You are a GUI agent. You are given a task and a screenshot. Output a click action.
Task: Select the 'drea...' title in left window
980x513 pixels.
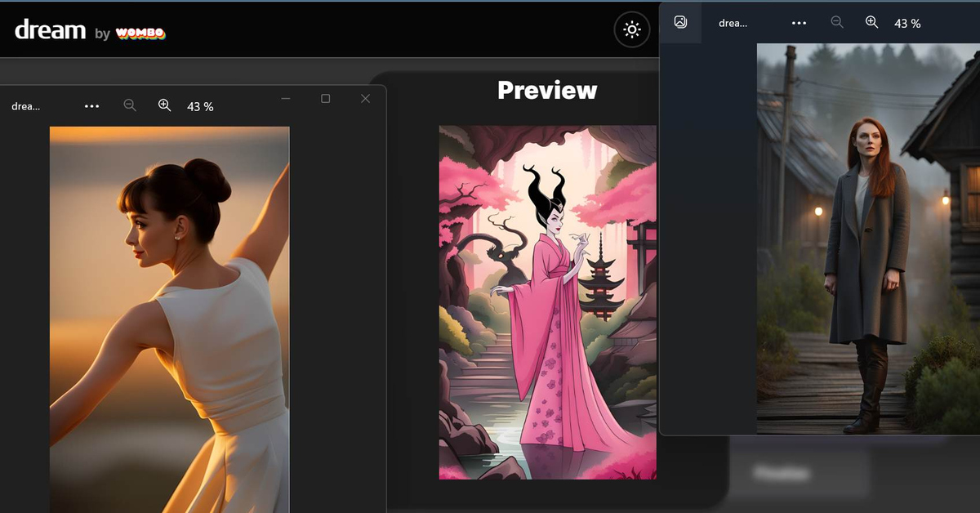(26, 106)
